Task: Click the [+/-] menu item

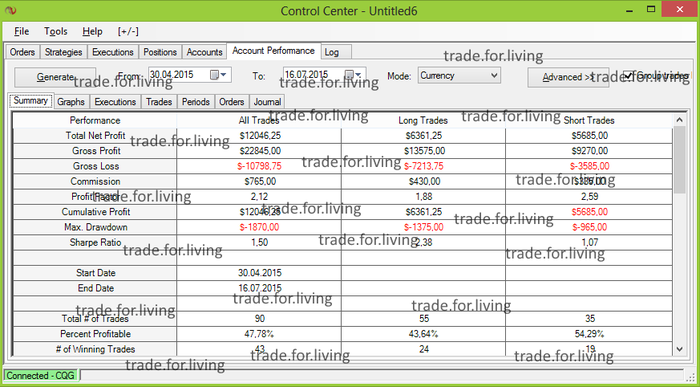Action: [128, 31]
